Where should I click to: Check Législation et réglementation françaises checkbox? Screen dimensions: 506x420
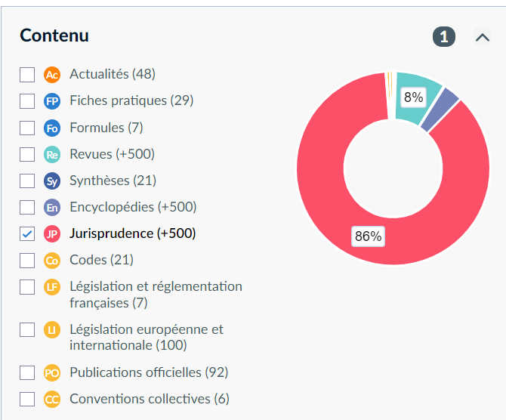click(27, 287)
